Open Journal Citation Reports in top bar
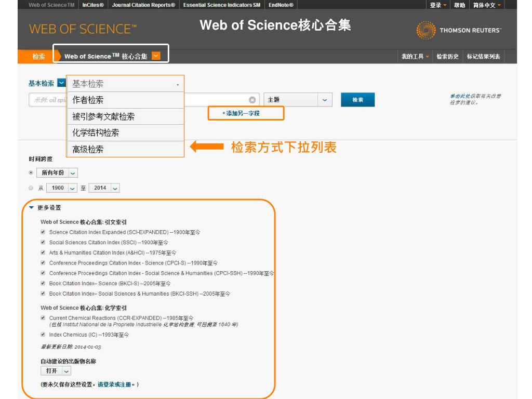 click(x=143, y=5)
